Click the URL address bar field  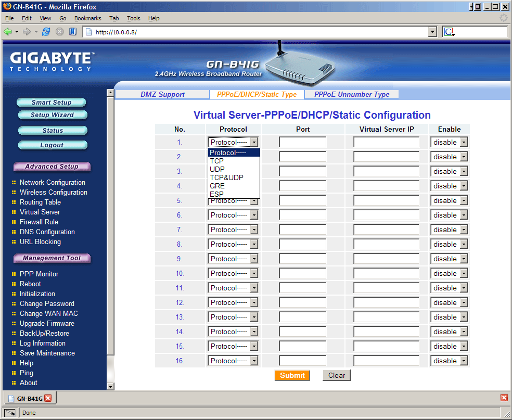tap(260, 32)
